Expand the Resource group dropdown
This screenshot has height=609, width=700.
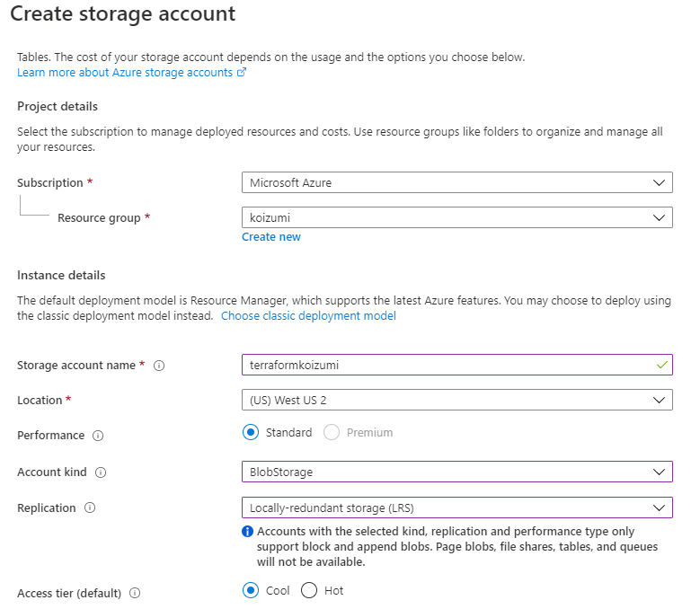[456, 217]
